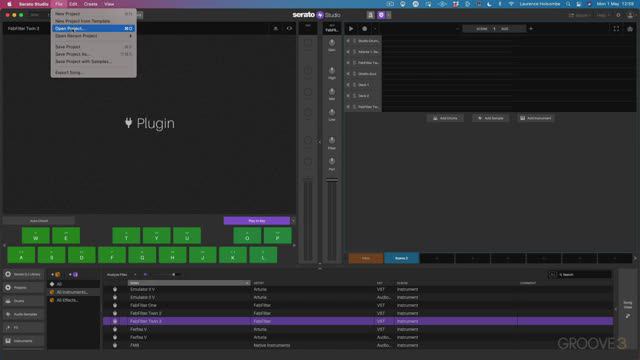
Task: Choose Save Project with Samples
Action: pos(93,62)
